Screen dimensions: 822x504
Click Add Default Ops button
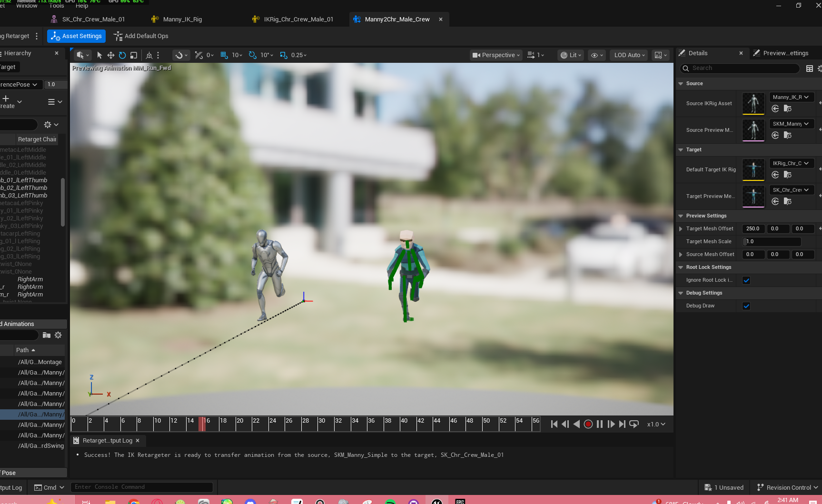point(141,36)
